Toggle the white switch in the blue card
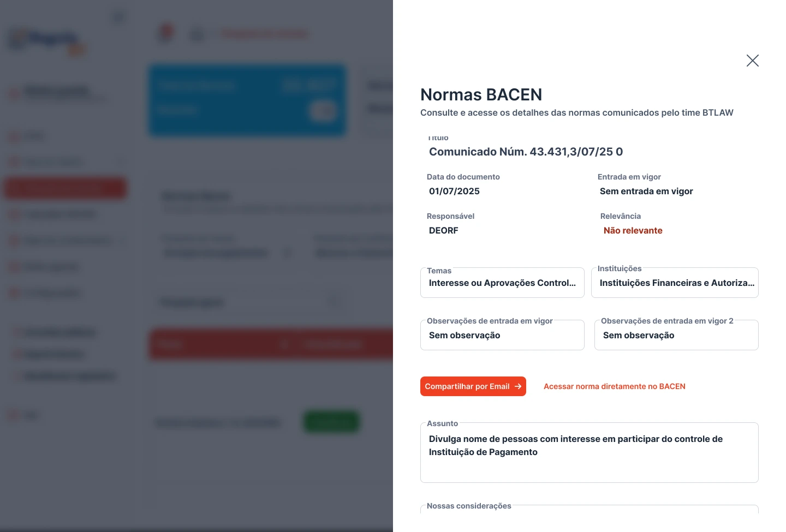The image size is (786, 532). [x=323, y=111]
